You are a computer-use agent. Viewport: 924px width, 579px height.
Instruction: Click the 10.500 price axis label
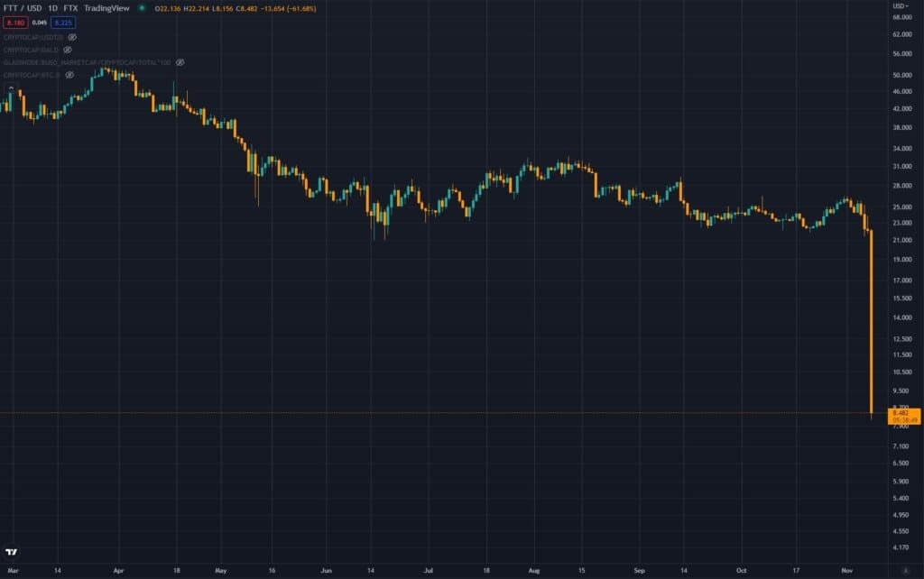[x=902, y=372]
